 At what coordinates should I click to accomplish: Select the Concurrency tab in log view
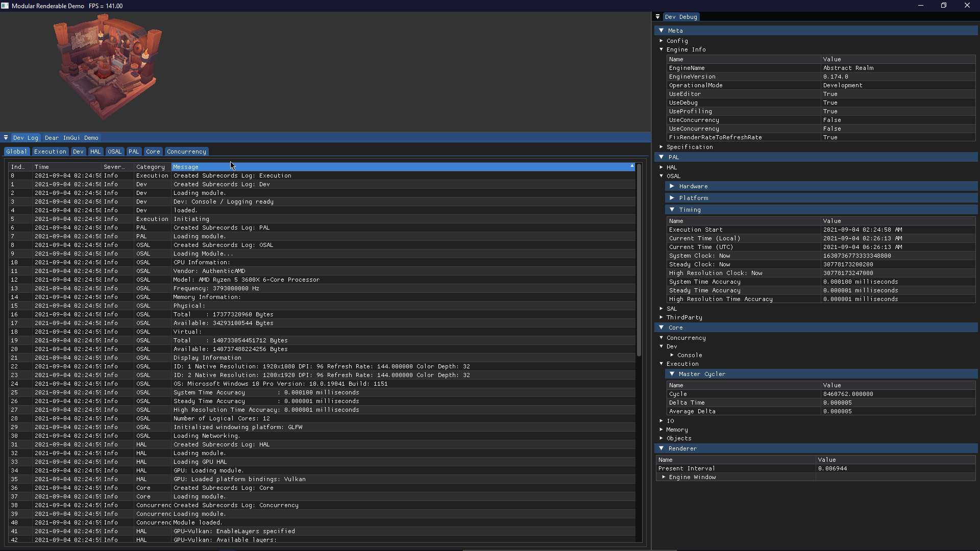click(x=186, y=151)
